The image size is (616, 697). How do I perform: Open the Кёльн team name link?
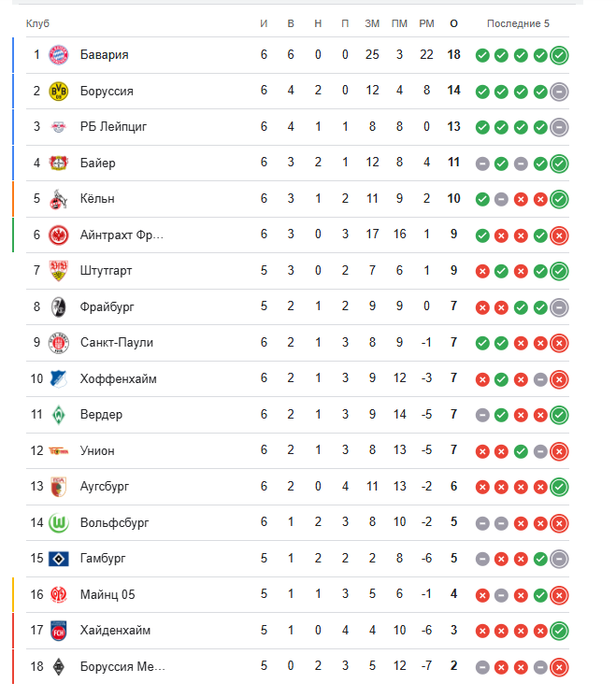(x=97, y=199)
